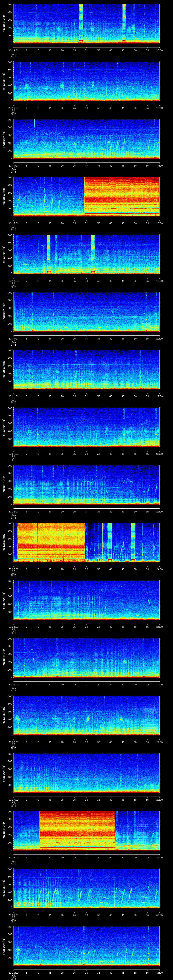This screenshot has height=980, width=173.
Task: Click the 18:00 end time label
Action: tap(160, 223)
